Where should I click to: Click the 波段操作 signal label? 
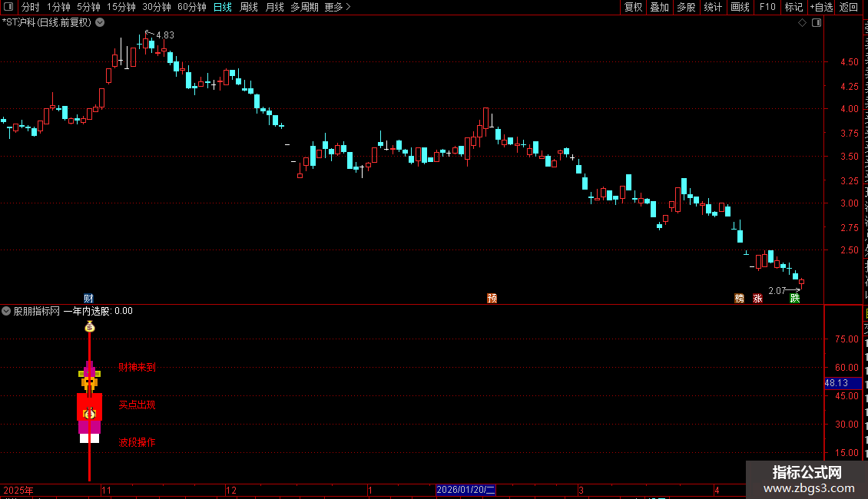click(137, 442)
